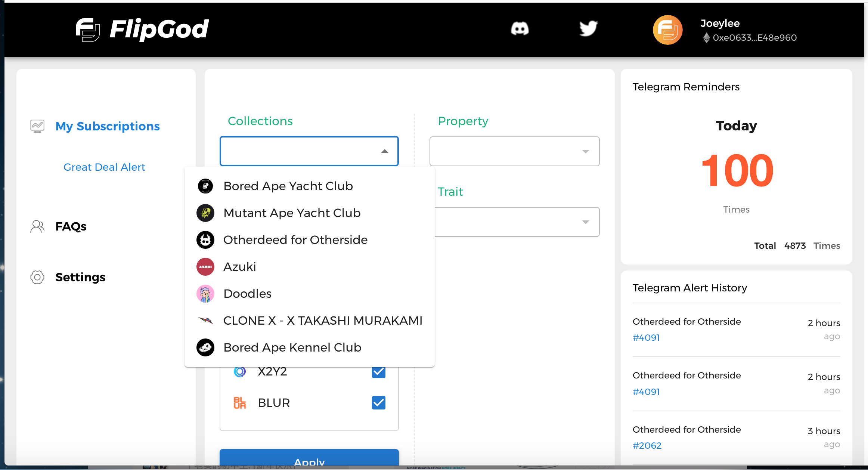Screen dimensions: 868x470
Task: Choose Otherdeed for Otherside from list
Action: pyautogui.click(x=310, y=240)
